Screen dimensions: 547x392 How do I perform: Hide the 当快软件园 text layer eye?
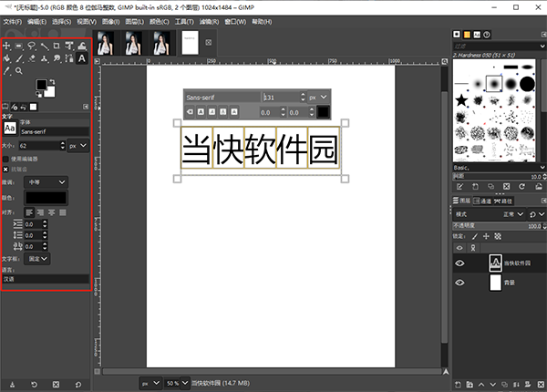(x=459, y=263)
